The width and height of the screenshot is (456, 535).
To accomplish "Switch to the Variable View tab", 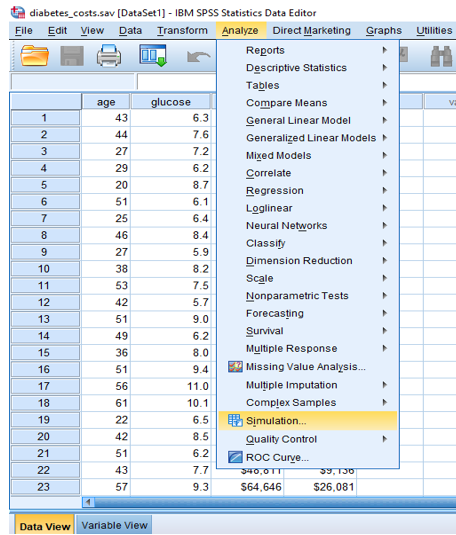I will point(114,525).
